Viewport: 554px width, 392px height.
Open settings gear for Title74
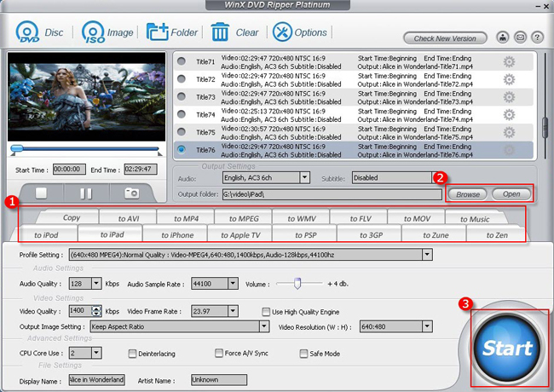tap(509, 115)
